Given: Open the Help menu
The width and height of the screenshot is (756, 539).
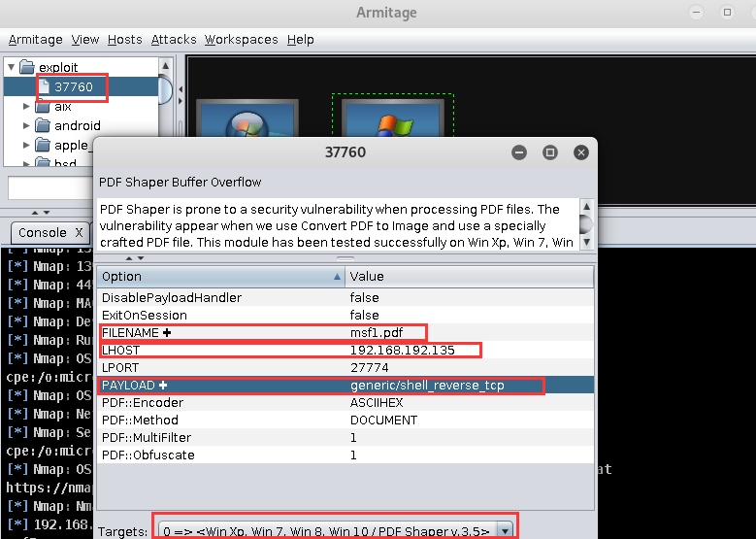Looking at the screenshot, I should point(301,40).
